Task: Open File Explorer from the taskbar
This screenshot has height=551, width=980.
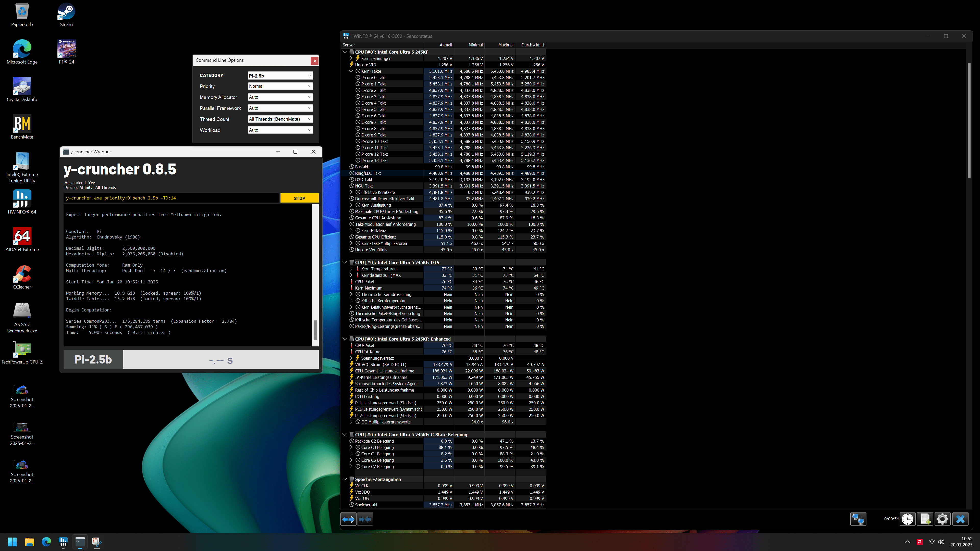Action: (29, 542)
